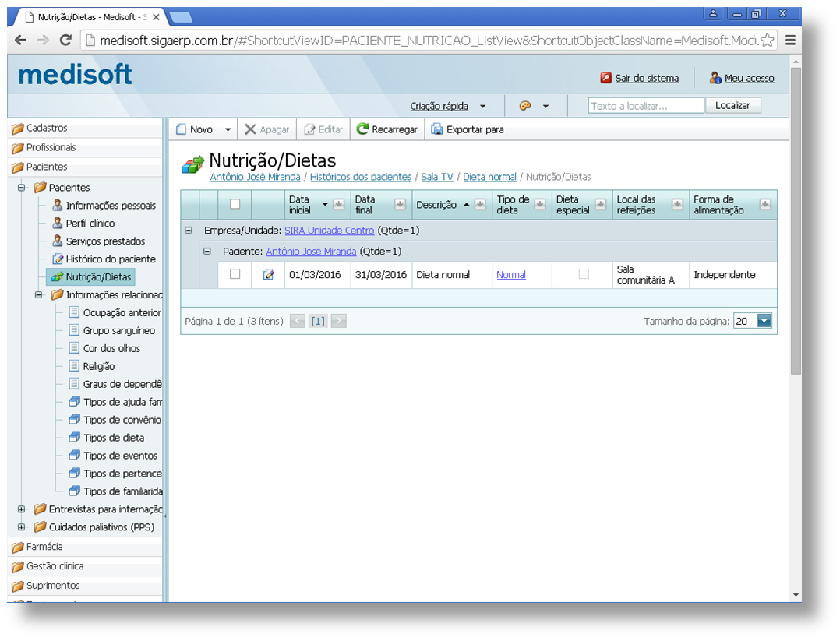Click the Farmácia folder icon
This screenshot has height=641, width=840.
tap(18, 548)
